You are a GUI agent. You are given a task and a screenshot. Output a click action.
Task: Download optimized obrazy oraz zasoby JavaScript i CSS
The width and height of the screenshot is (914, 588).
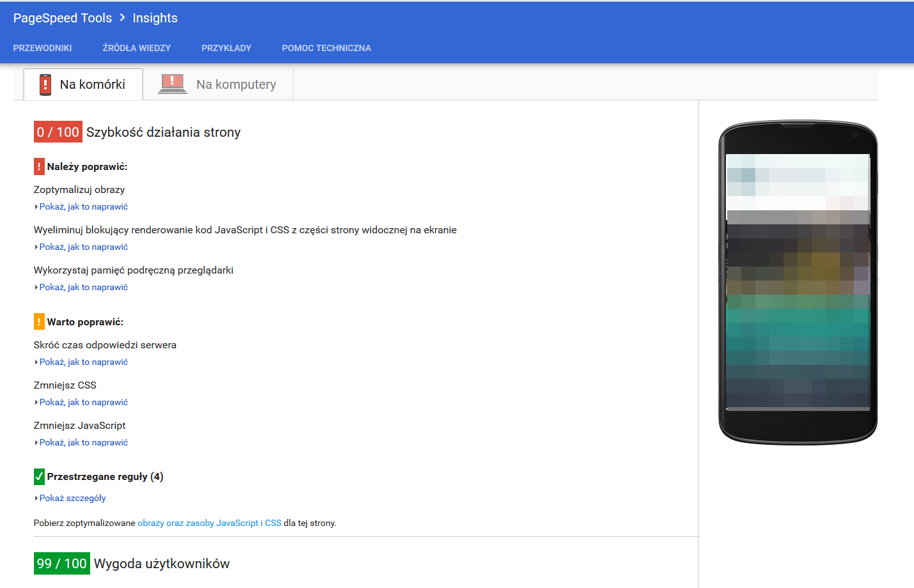pyautogui.click(x=209, y=523)
